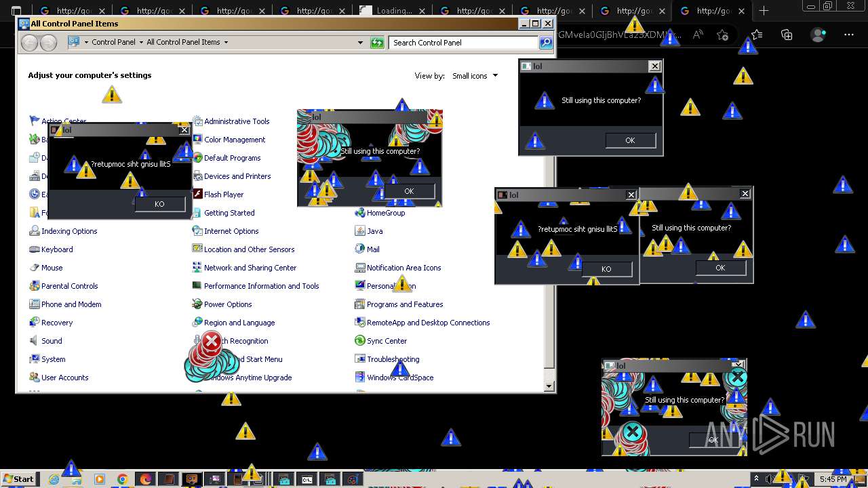Open Performance Information and Tools

click(x=261, y=286)
